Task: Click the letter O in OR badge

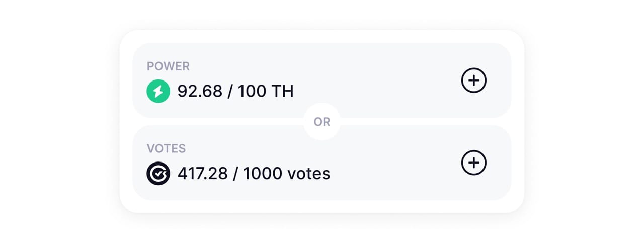Action: pos(317,122)
